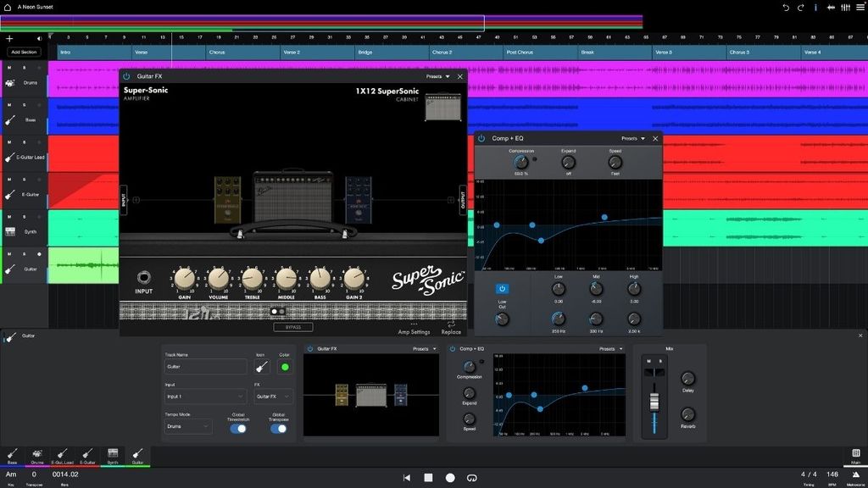
Task: Open the hamburger menu top right
Action: click(859, 7)
